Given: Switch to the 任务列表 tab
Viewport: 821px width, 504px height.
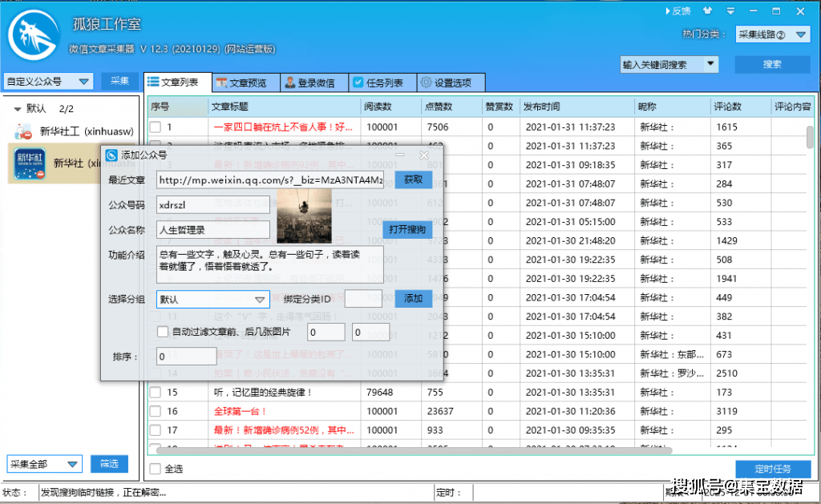Looking at the screenshot, I should (x=382, y=83).
